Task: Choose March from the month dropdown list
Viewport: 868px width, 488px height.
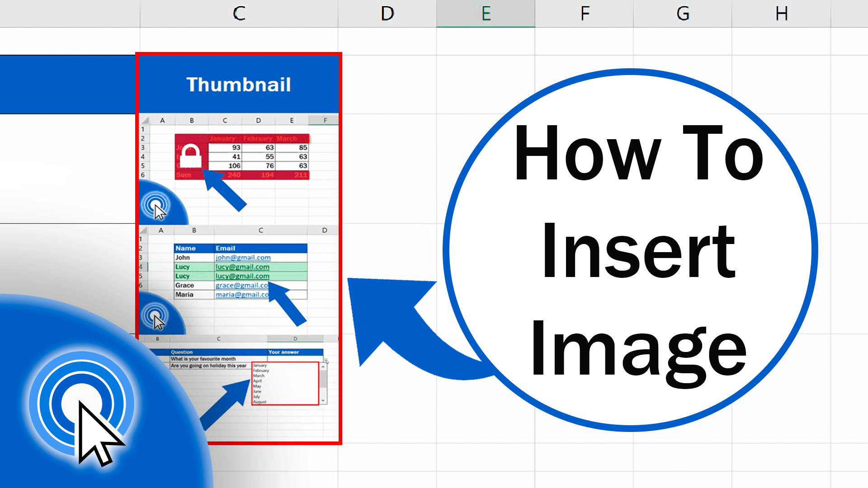Action: (x=259, y=375)
